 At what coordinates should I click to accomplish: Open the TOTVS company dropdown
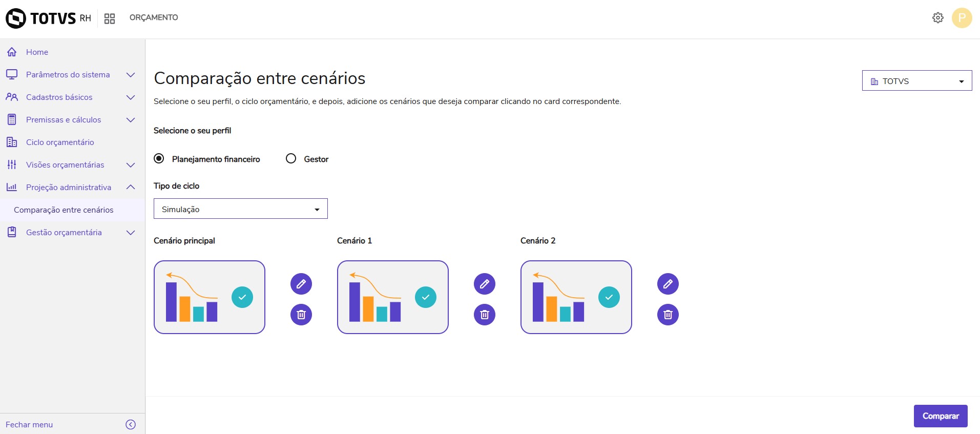[916, 81]
